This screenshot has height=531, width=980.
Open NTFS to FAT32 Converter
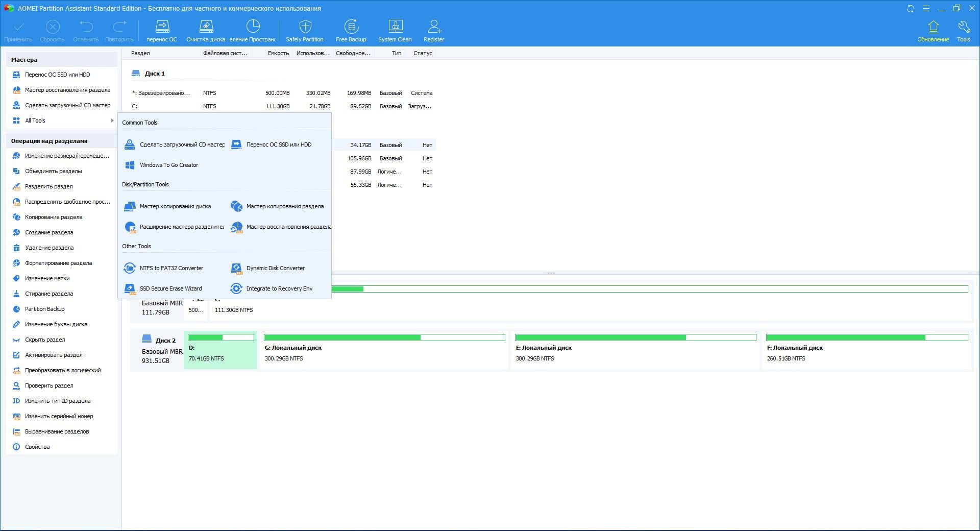click(x=171, y=268)
